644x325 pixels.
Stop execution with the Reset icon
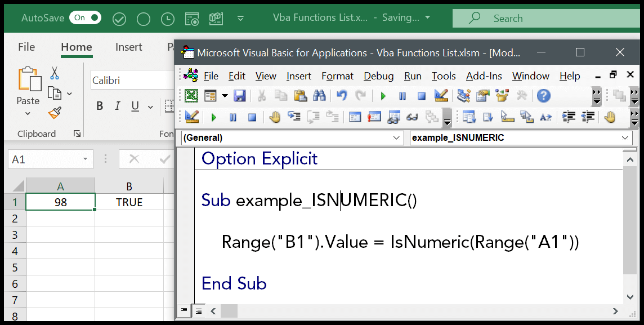pos(421,96)
